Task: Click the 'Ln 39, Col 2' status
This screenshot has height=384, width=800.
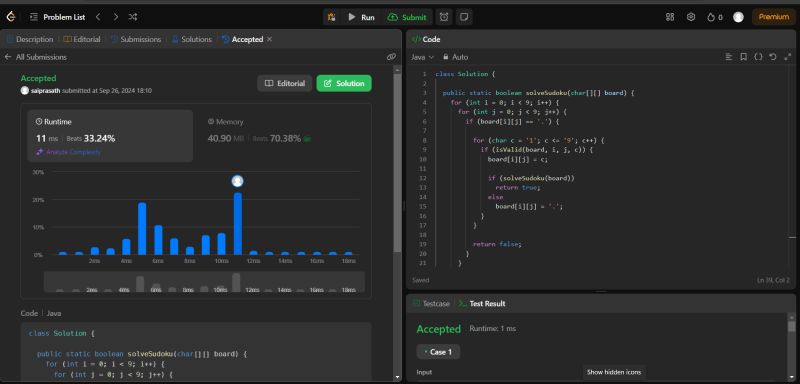Action: click(x=773, y=280)
